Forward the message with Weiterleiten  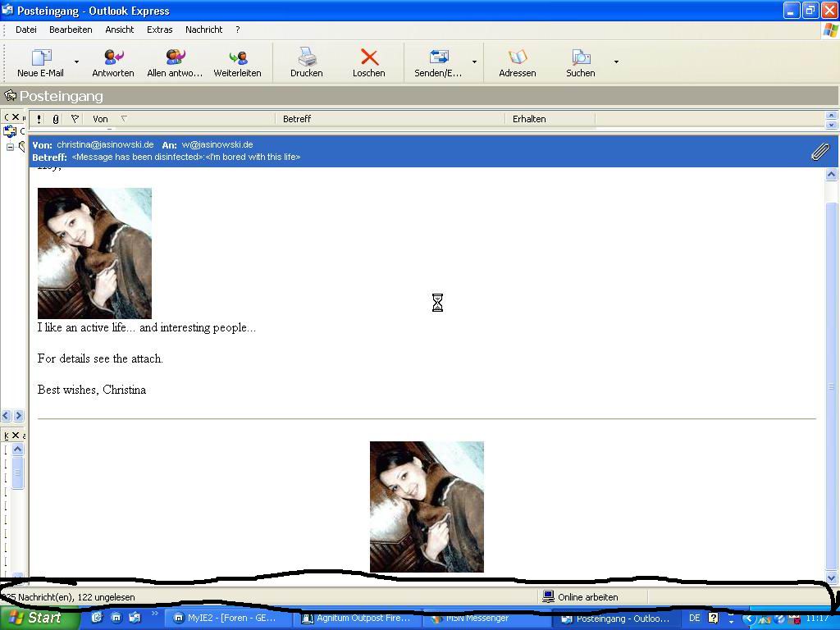coord(237,63)
